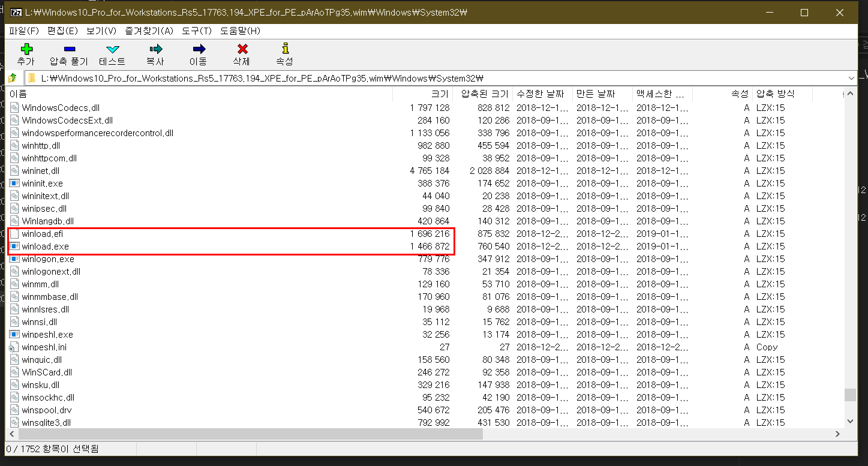Open the View (보기) menu

(x=101, y=31)
